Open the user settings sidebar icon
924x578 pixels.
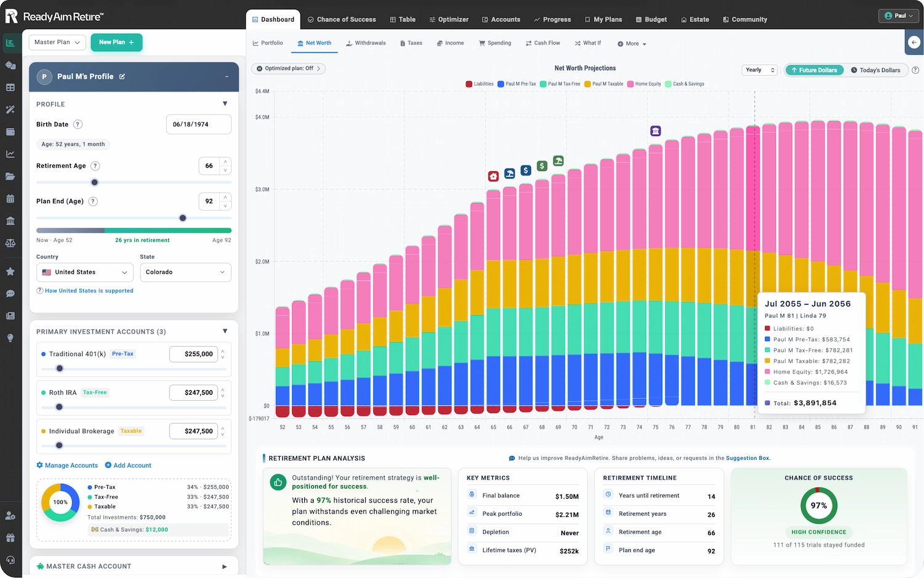tap(10, 516)
